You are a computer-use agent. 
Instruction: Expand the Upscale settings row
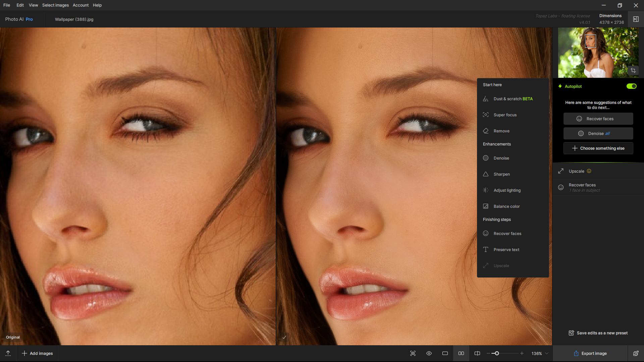coord(598,171)
